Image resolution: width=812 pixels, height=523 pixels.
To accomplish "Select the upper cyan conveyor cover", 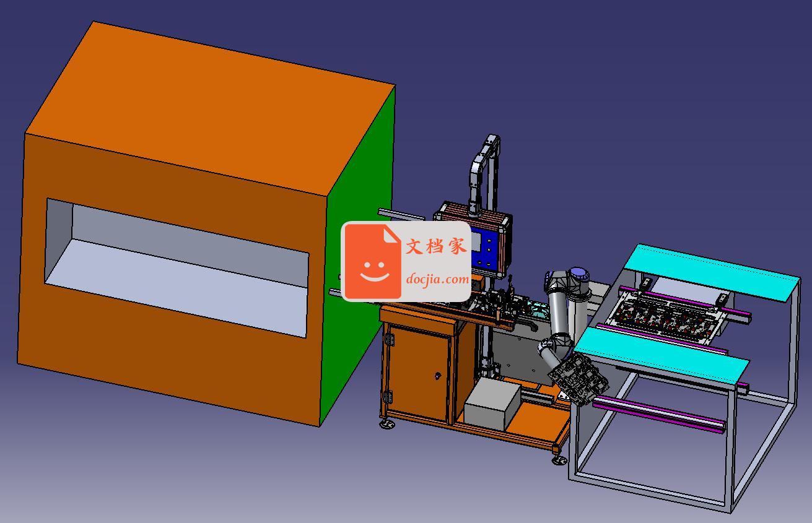I will click(712, 272).
